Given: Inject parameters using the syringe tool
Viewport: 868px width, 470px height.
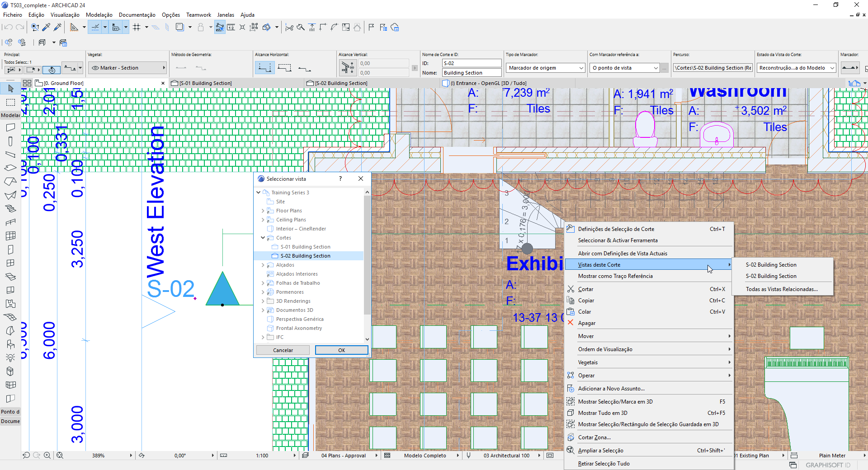Looking at the screenshot, I should pos(58,27).
